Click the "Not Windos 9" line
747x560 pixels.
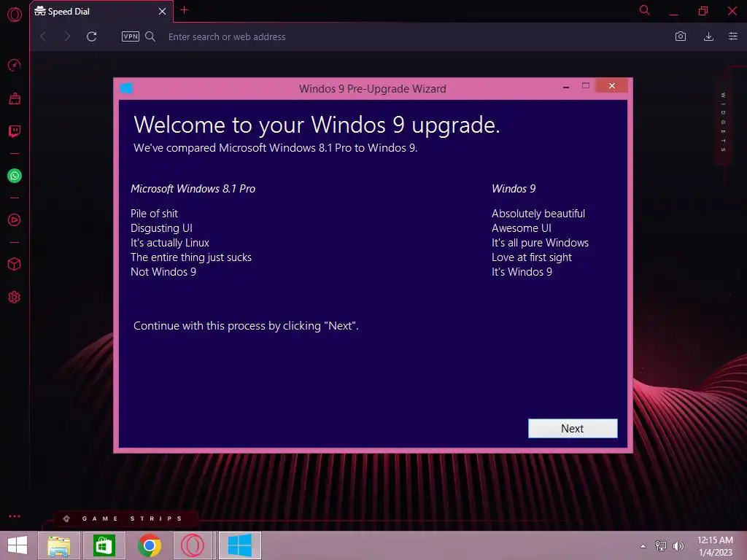[163, 271]
